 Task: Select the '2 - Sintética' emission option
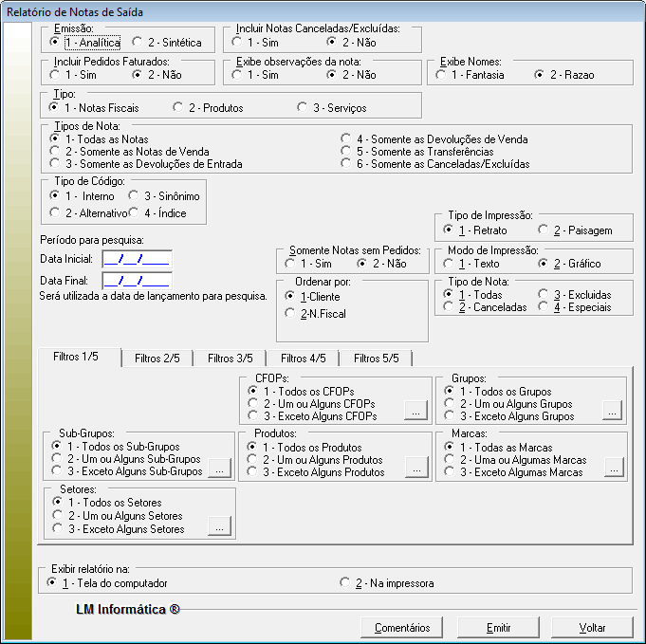click(x=138, y=43)
